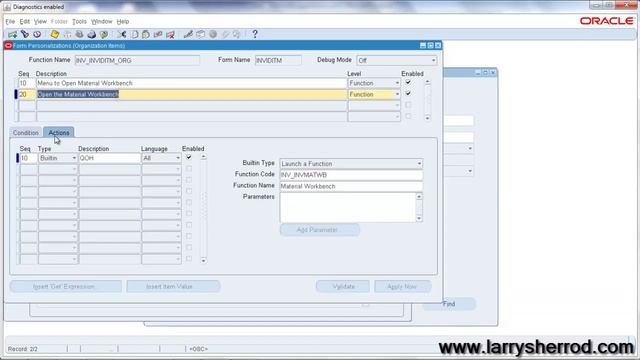Click the Next Step toolbar icon

tap(67, 34)
